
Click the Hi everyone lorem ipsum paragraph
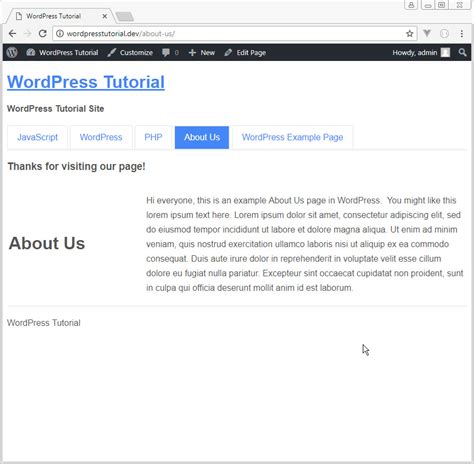[305, 244]
